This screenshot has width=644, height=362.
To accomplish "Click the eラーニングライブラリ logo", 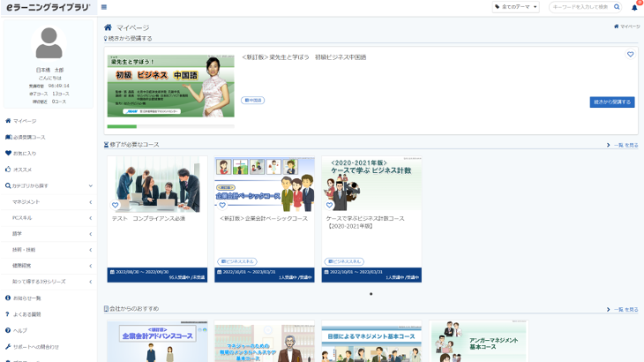I will pyautogui.click(x=48, y=7).
